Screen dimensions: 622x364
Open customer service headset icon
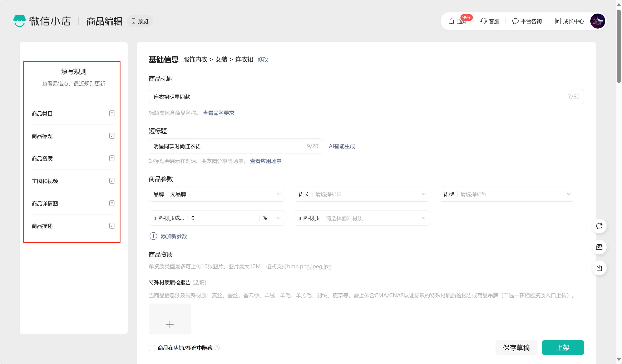click(x=483, y=21)
